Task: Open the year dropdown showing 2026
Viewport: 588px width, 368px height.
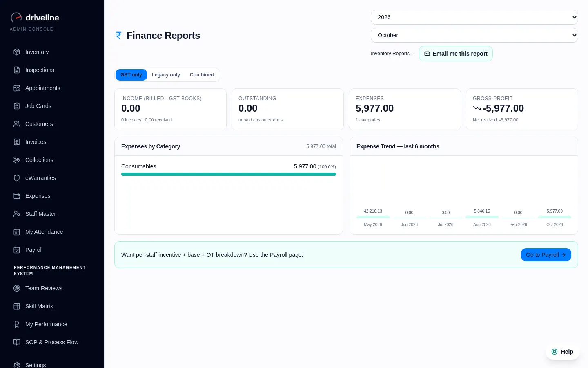Action: click(x=474, y=17)
